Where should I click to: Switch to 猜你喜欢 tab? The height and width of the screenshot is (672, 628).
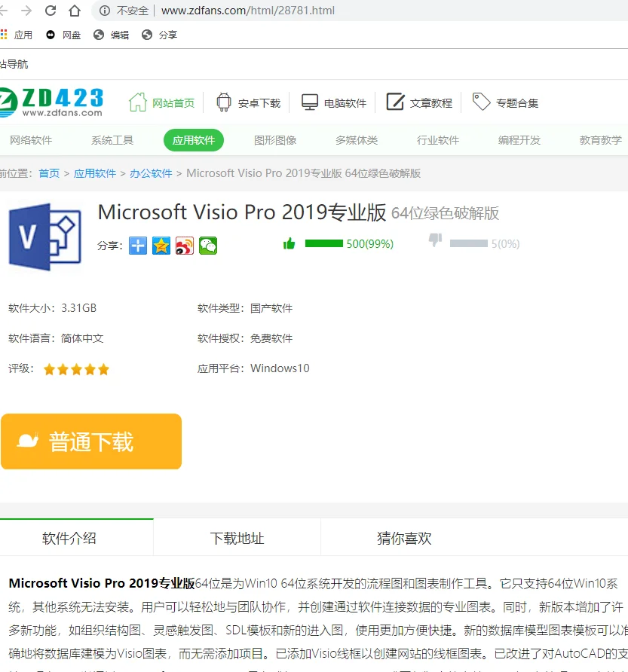pyautogui.click(x=404, y=538)
